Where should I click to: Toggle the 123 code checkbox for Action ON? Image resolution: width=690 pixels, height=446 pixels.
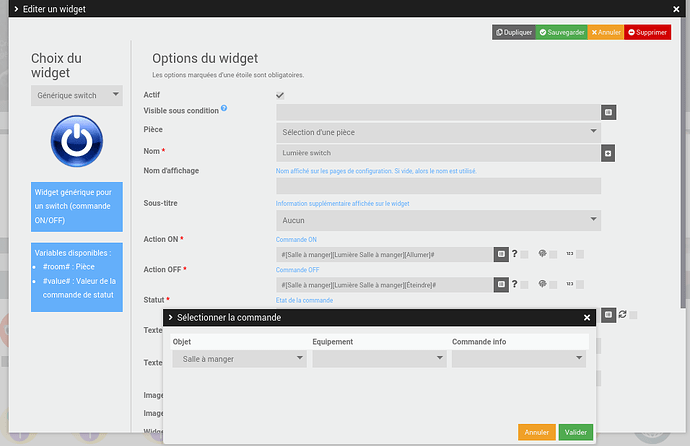pyautogui.click(x=580, y=254)
